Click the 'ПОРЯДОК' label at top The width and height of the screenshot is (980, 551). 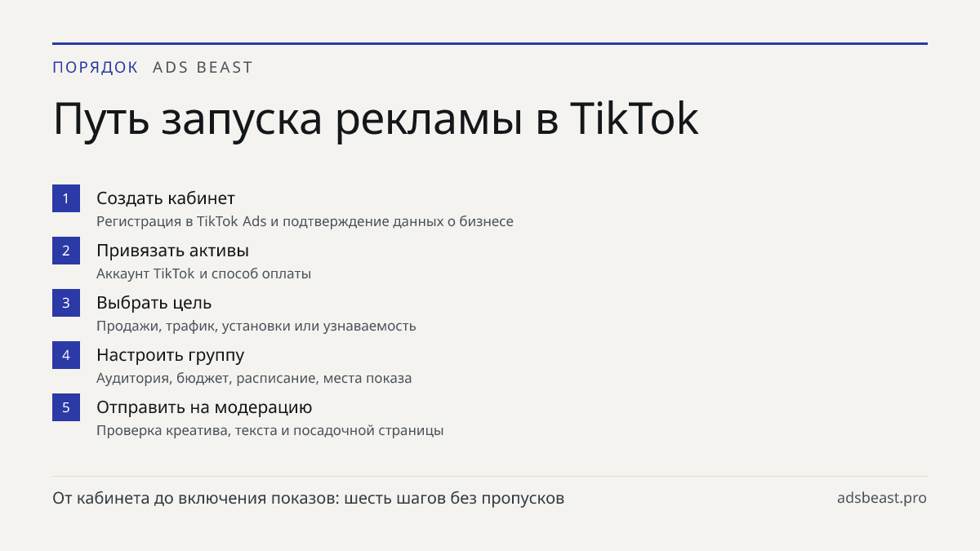(96, 68)
